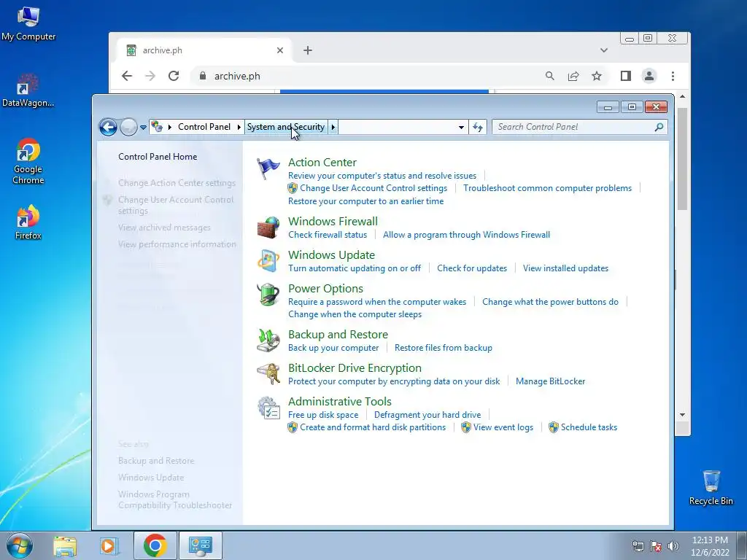747x560 pixels.
Task: Launch Windows Media Player from the taskbar
Action: [109, 545]
